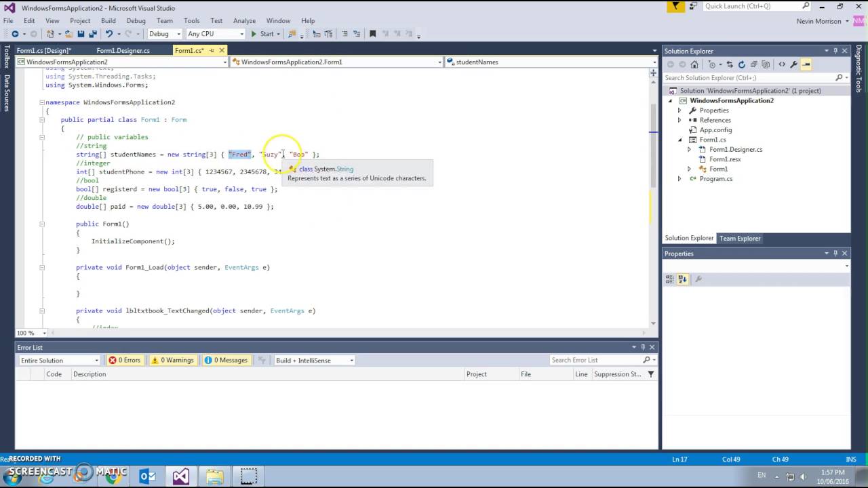This screenshot has width=868, height=488.
Task: Click the Save All toolbar icon
Action: [x=92, y=34]
